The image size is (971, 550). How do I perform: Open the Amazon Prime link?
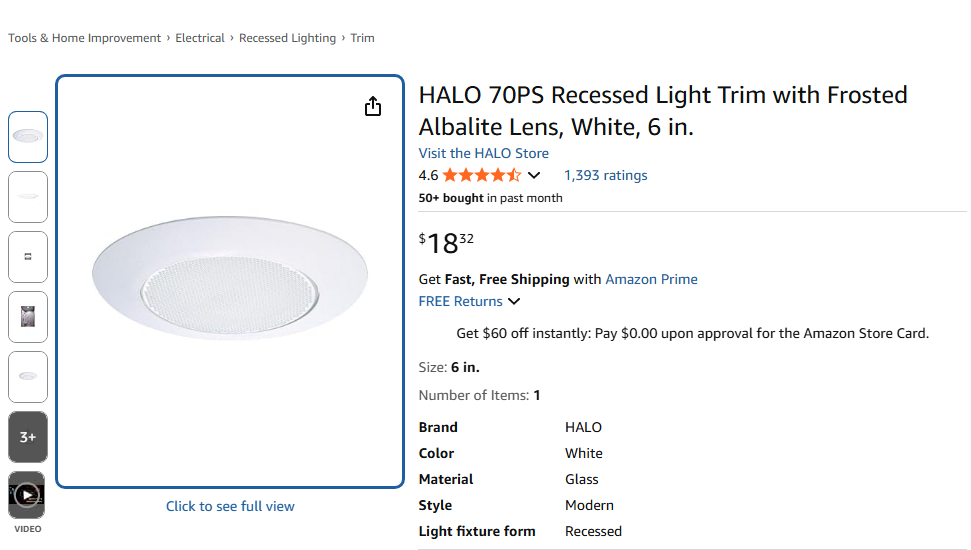tap(651, 279)
